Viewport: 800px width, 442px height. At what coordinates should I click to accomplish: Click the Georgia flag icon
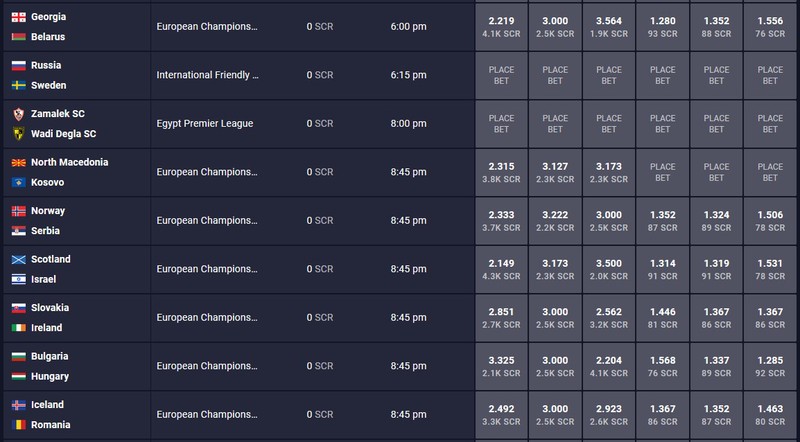pyautogui.click(x=19, y=17)
